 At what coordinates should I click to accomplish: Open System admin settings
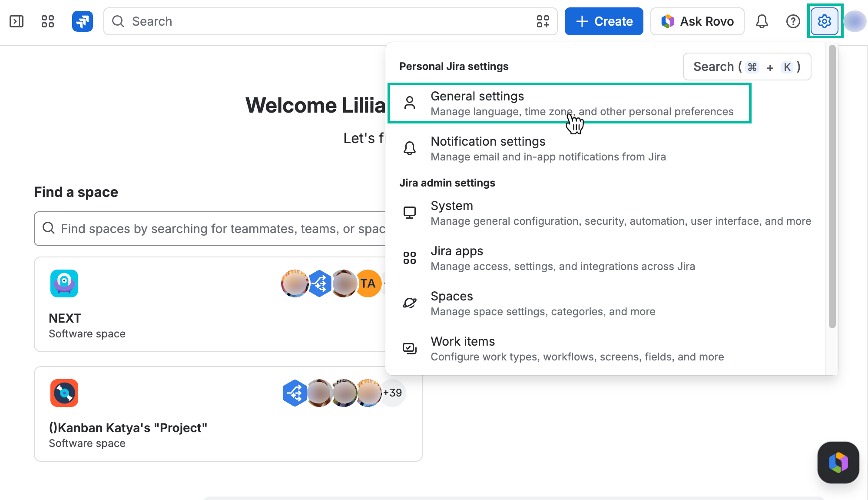(x=606, y=213)
